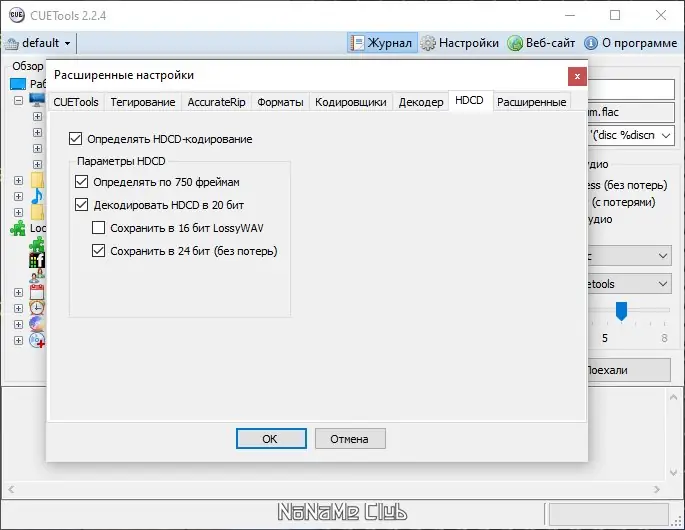Click log panel scroll-left arrow

coord(11,489)
